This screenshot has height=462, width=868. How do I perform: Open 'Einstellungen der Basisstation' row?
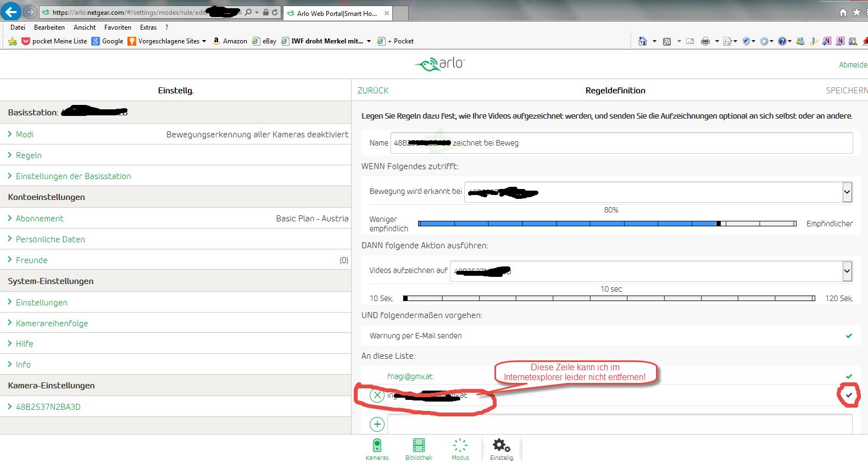coord(176,176)
